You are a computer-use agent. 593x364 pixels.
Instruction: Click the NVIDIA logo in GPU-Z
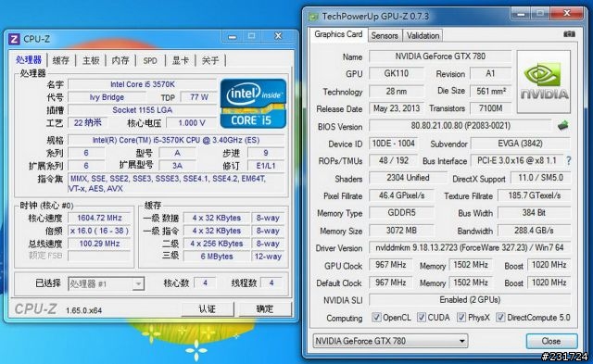[544, 82]
